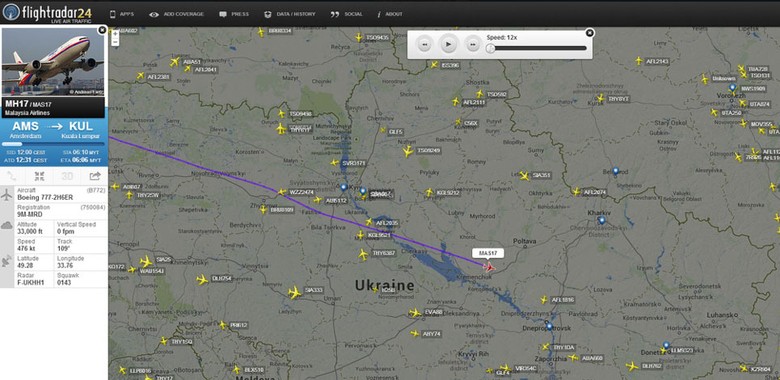This screenshot has height=380, width=780.
Task: Close the playback speed panel
Action: click(x=589, y=33)
